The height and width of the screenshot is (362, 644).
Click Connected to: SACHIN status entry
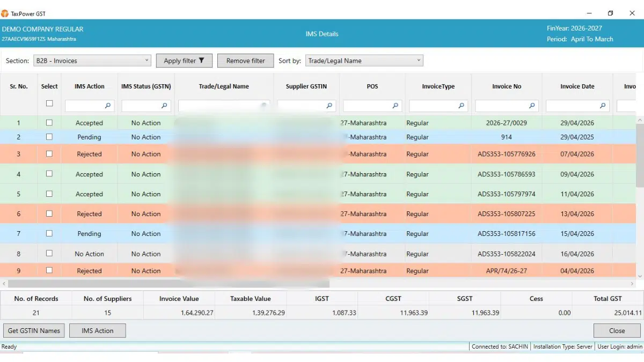click(500, 346)
